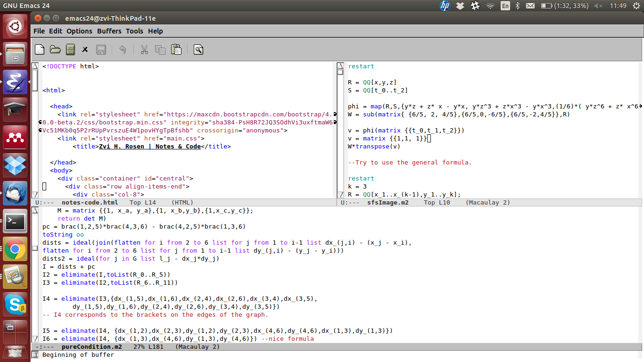Screen dimensions: 644x362
Task: Launch Google Chrome from the dock
Action: (15, 248)
